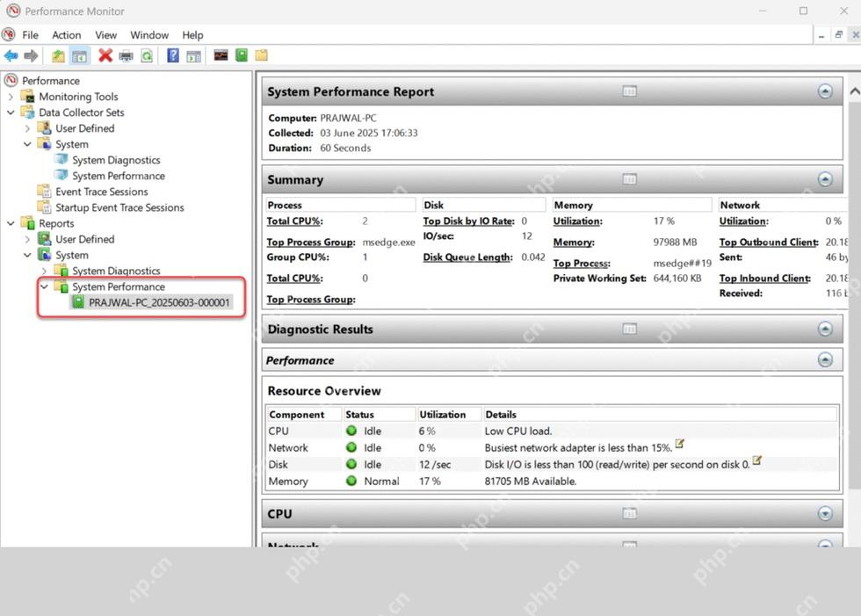Image resolution: width=861 pixels, height=616 pixels.
Task: Collapse the Diagnostic Results section
Action: pos(825,329)
